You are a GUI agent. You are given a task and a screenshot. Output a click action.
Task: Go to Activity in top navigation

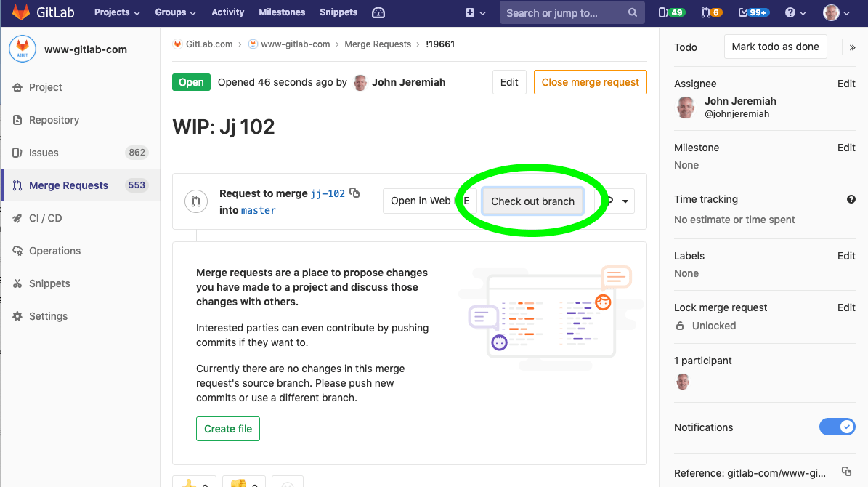[227, 12]
